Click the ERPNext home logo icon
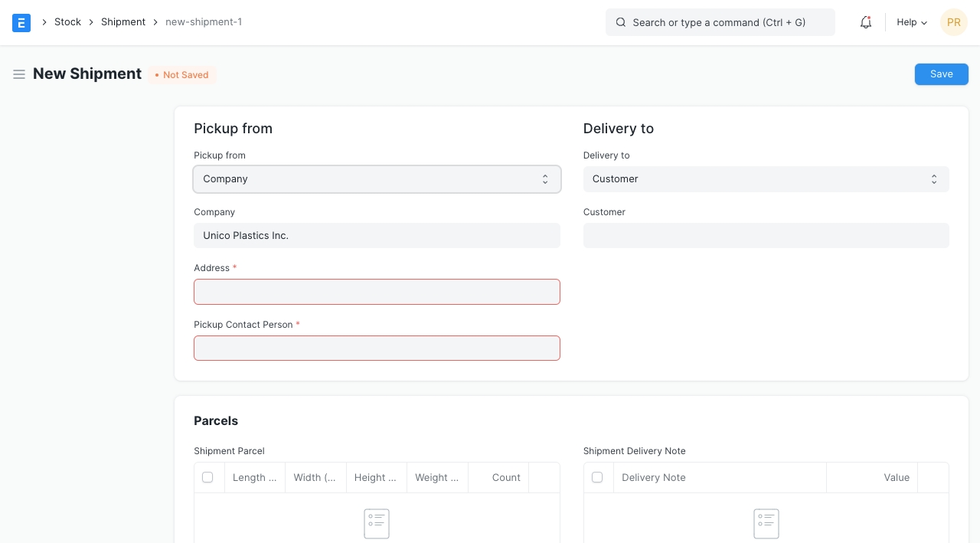 pyautogui.click(x=21, y=22)
